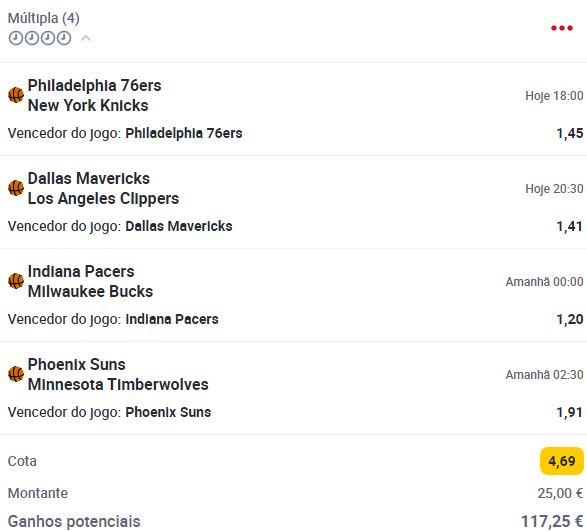
Task: Click basketball icon beside Phoenix Suns match
Action: point(16,374)
